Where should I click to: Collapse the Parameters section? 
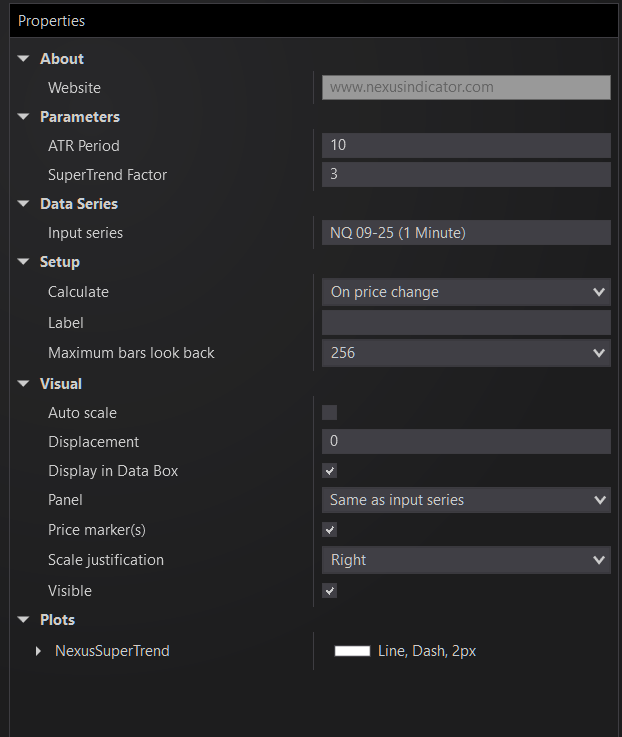coord(24,117)
